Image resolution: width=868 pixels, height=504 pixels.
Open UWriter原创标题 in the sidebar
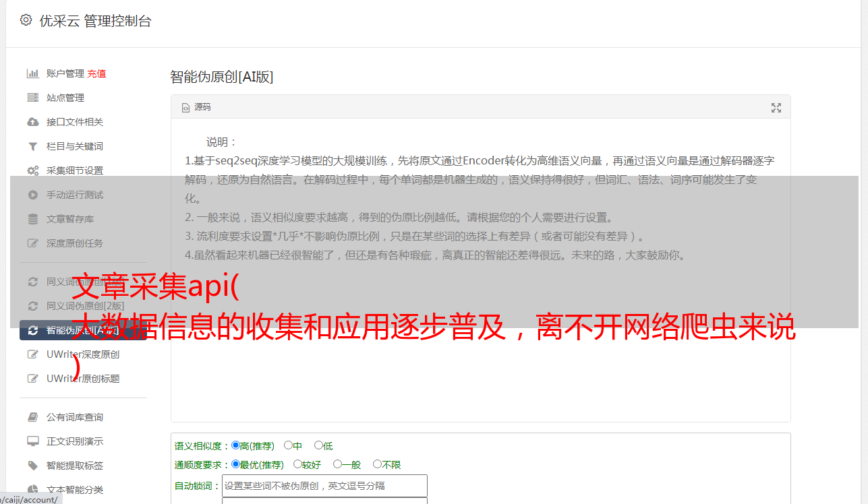(x=83, y=379)
